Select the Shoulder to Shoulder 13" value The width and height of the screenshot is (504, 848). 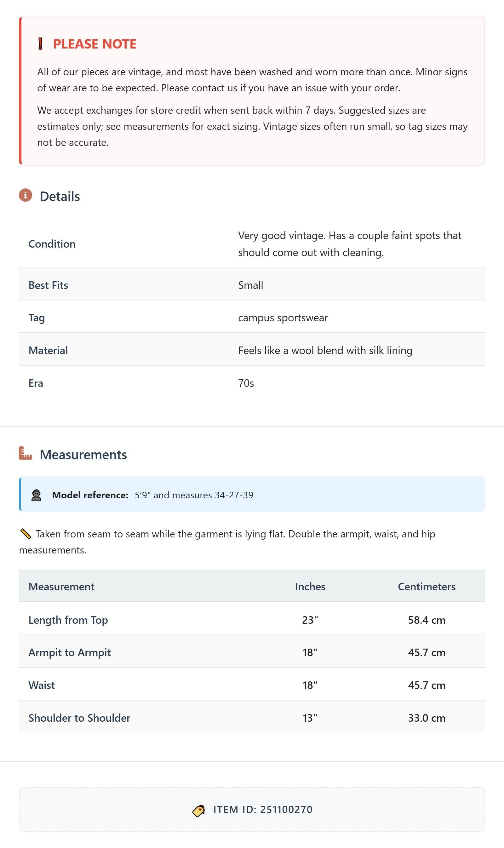310,718
